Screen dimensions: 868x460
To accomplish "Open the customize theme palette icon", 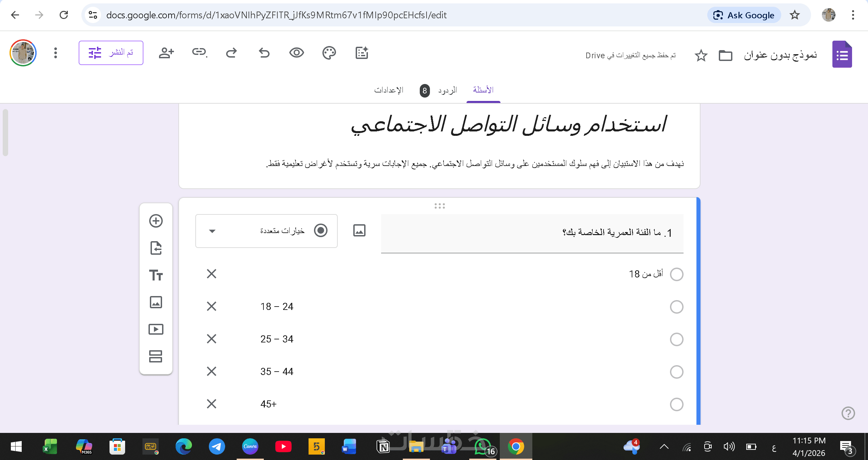I will click(x=329, y=53).
